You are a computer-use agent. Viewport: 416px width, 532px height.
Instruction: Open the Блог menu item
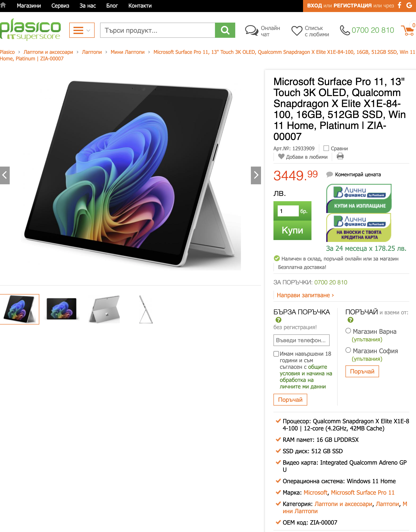[112, 6]
